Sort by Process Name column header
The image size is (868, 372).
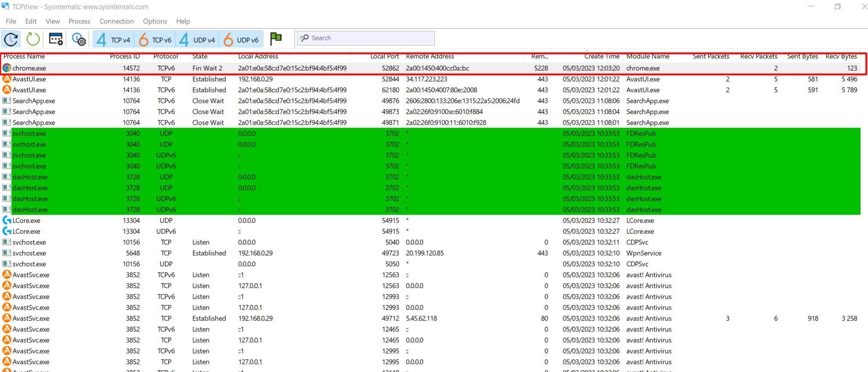[x=24, y=56]
